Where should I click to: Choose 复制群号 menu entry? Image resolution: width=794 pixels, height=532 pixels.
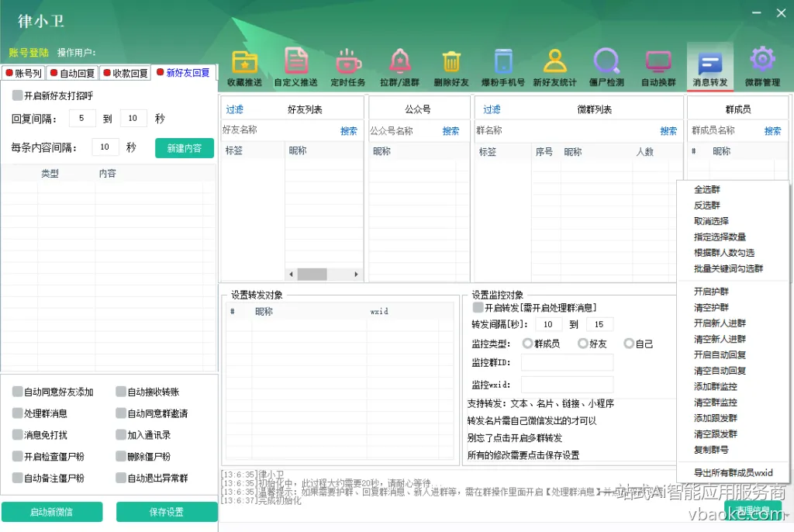tap(711, 450)
